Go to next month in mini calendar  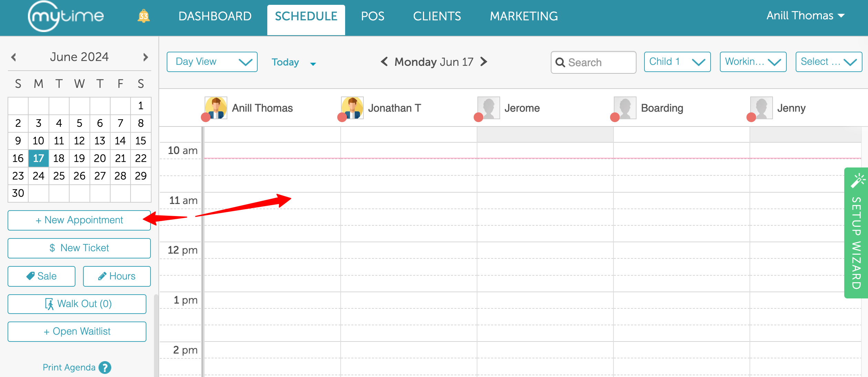145,57
